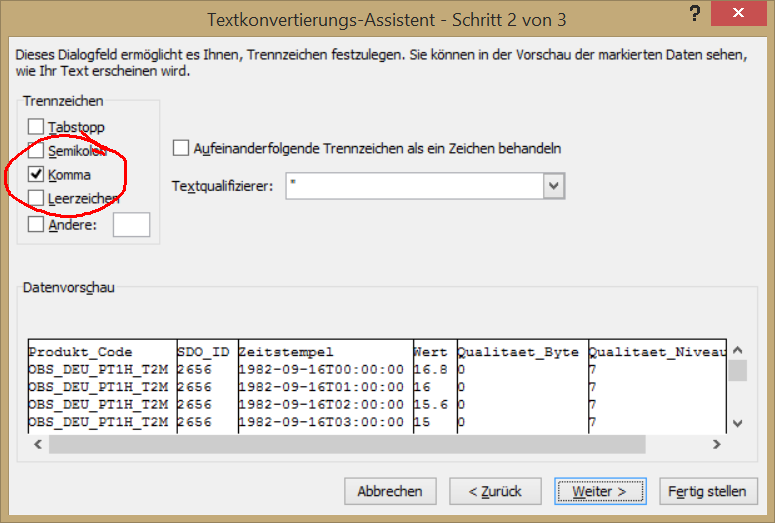Screen dimensions: 775x523
Task: Click preview scroll up arrow
Action: pyautogui.click(x=737, y=350)
